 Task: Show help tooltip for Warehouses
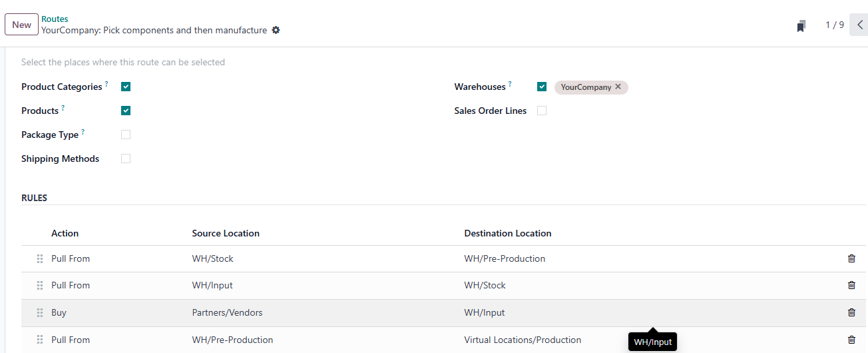coord(510,84)
